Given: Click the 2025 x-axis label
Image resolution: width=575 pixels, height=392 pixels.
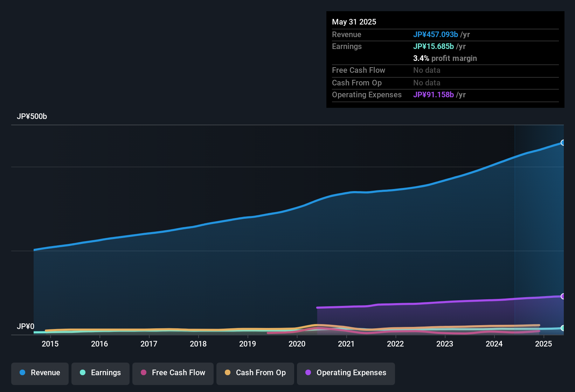Looking at the screenshot, I should click(x=543, y=344).
